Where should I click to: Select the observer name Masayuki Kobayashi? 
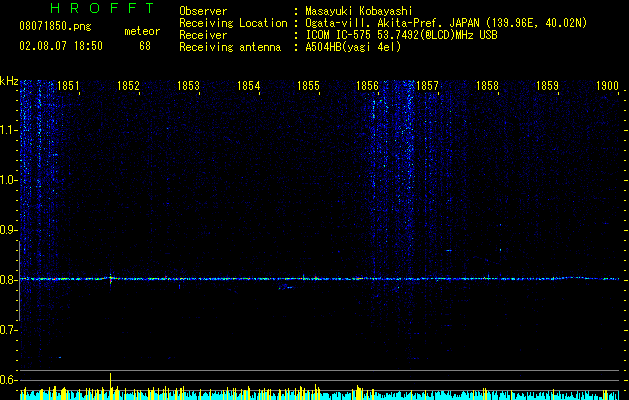[x=359, y=11]
